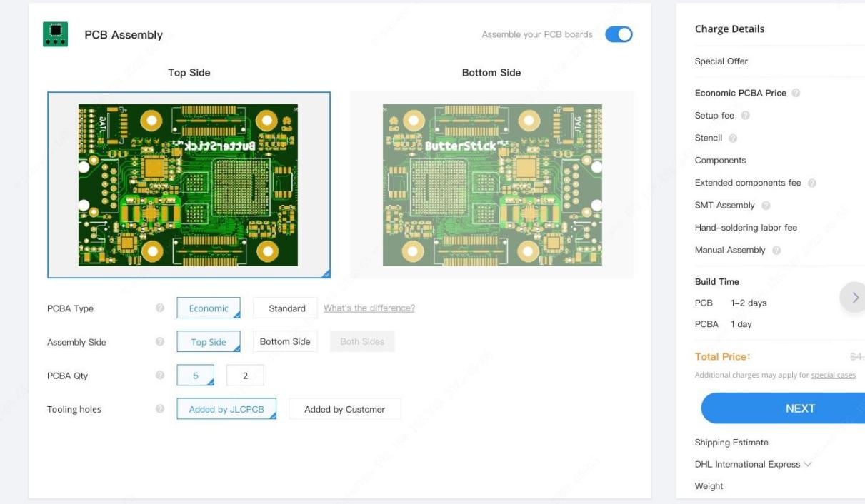The height and width of the screenshot is (504, 865).
Task: Disable the Assemble your PCB boards toggle
Action: (x=618, y=34)
